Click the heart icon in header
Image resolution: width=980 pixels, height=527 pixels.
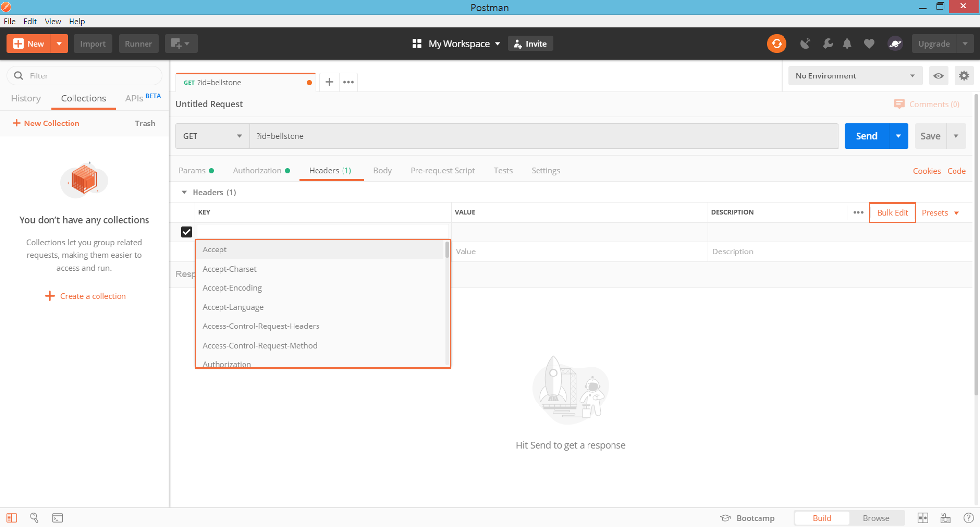click(869, 44)
